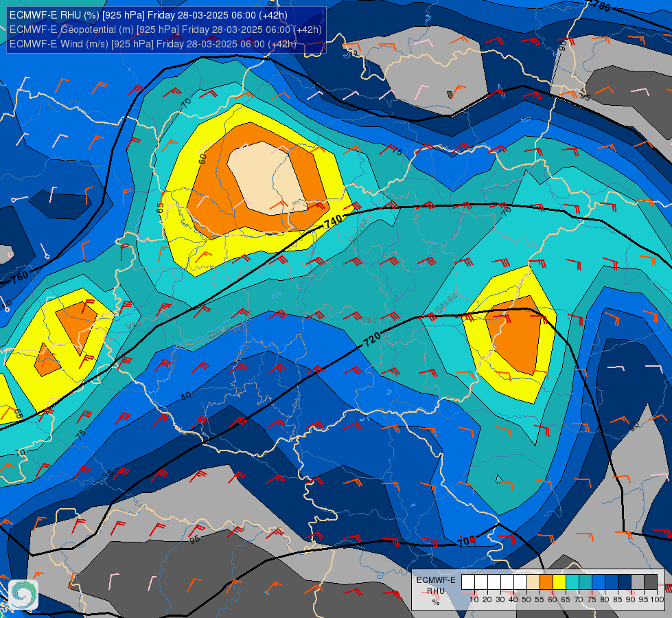Viewport: 672px width, 618px height.
Task: Pick the medium blue 80-85% legend swatch
Action: click(x=612, y=582)
